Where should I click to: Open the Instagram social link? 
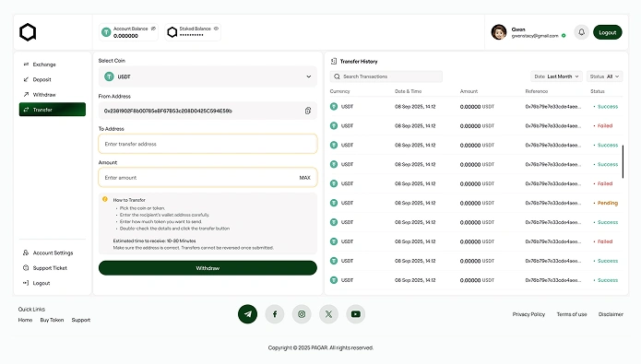pyautogui.click(x=302, y=314)
